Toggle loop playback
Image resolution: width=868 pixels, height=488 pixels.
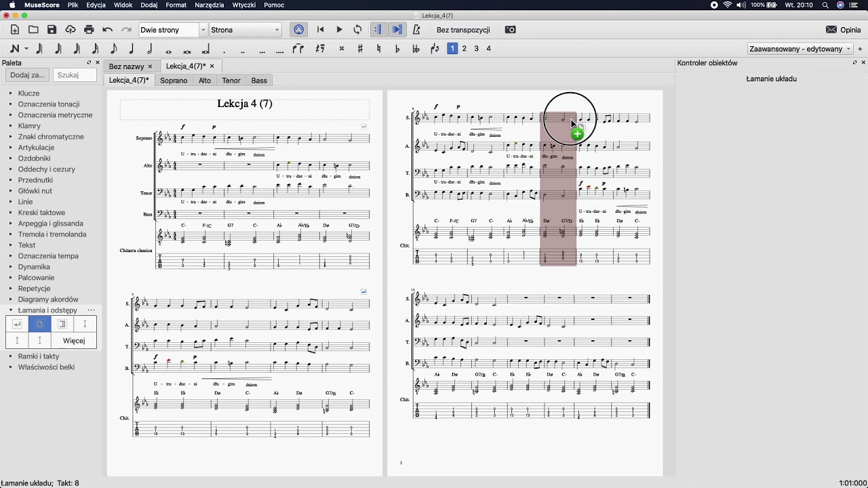(357, 30)
